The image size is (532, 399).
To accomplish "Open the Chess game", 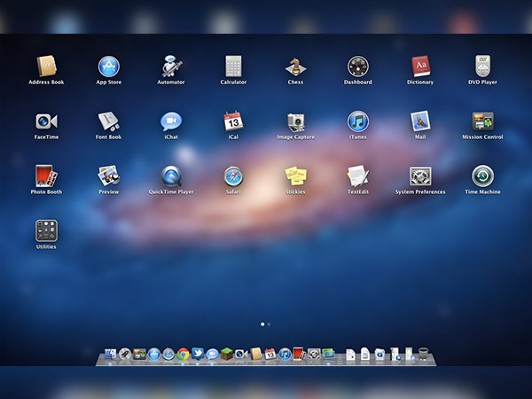I will pyautogui.click(x=295, y=66).
